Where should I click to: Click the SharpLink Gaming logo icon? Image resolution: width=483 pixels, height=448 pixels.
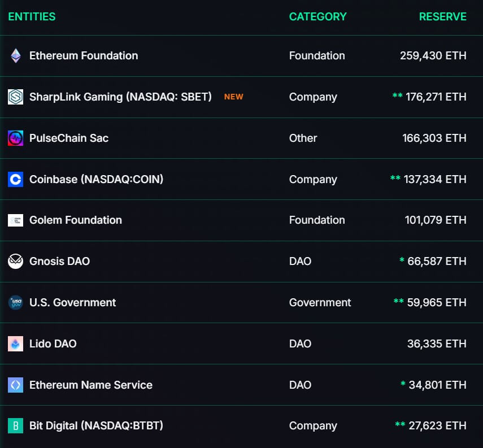15,97
